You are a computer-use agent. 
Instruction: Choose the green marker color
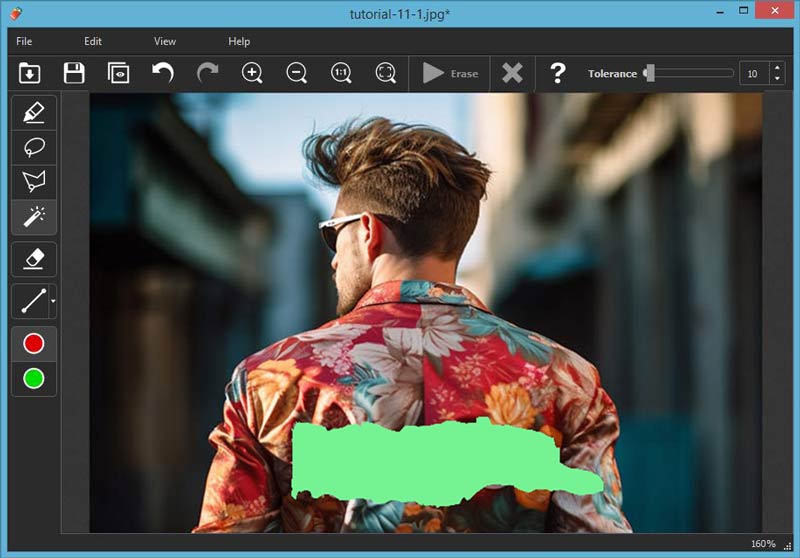pos(34,378)
